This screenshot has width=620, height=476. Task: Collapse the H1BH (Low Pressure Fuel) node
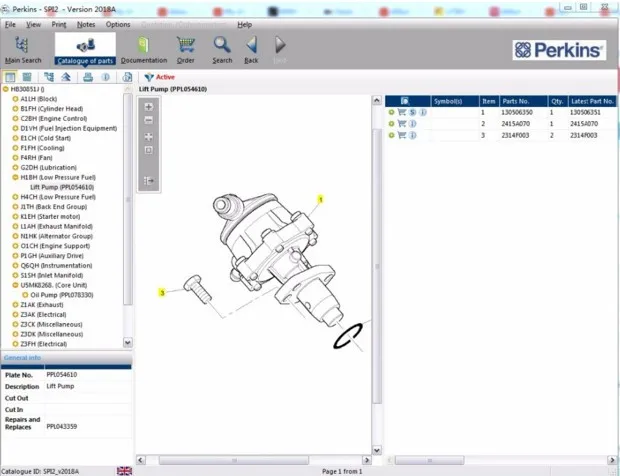(15, 178)
